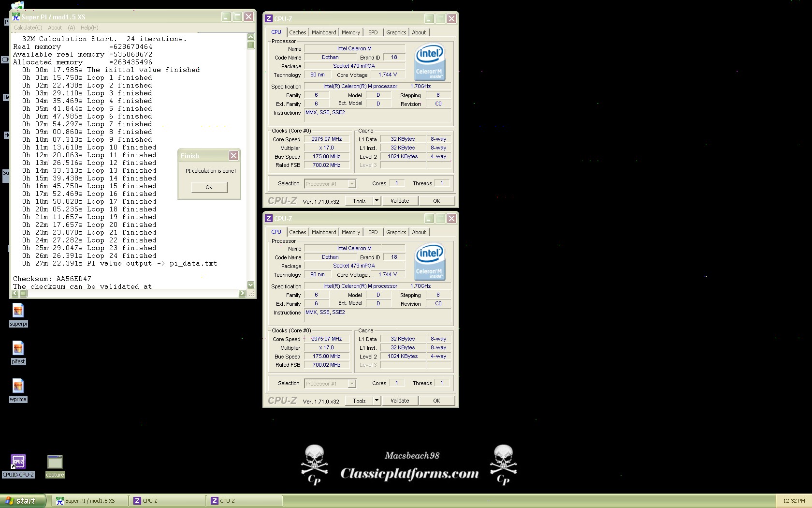Close the top CPU-Z window

pos(451,18)
